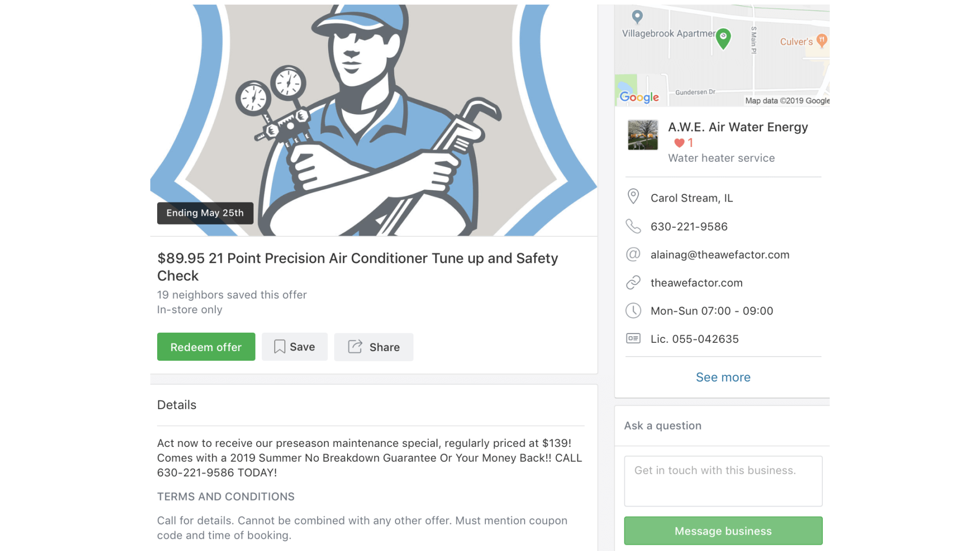Click the phone icon next to number
Viewport: 980px width, 551px height.
coord(633,226)
